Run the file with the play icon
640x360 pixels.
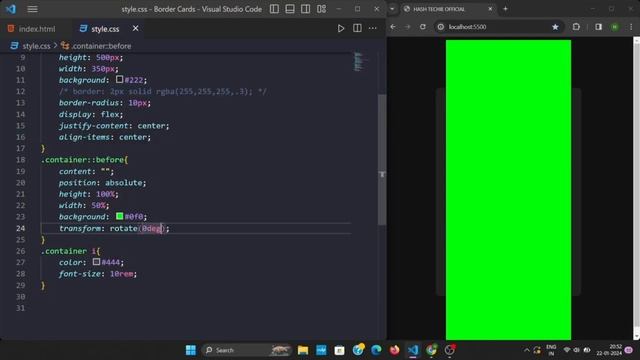point(340,28)
